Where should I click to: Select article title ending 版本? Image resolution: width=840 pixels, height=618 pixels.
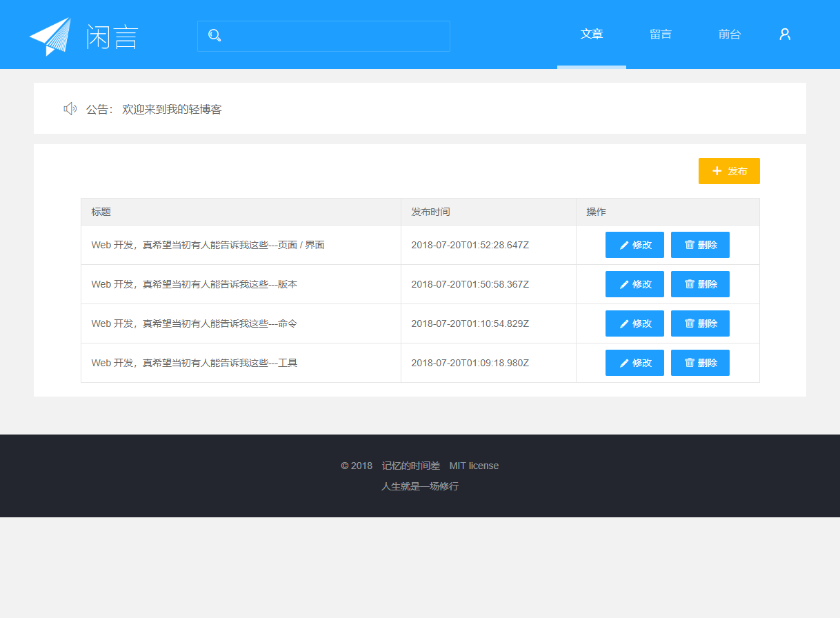(194, 284)
